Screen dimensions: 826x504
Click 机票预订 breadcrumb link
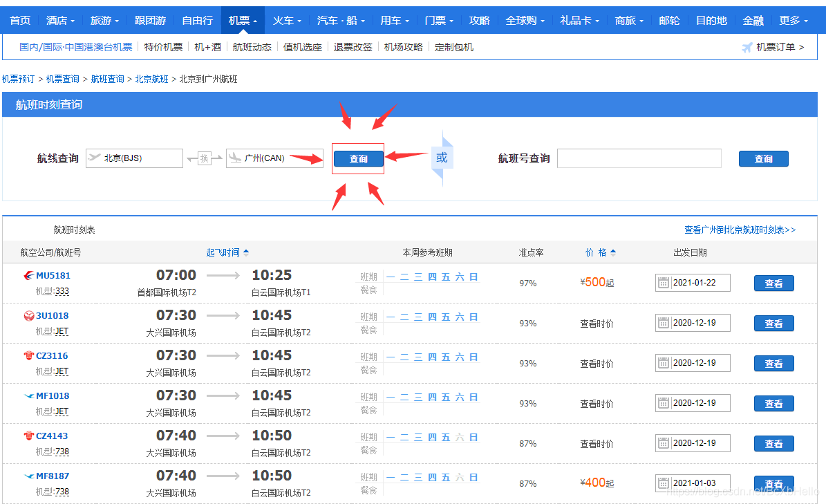[x=19, y=79]
